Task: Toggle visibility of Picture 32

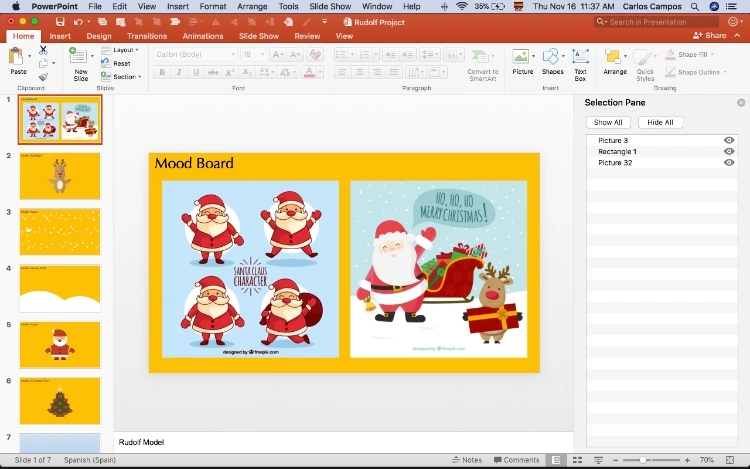Action: [x=729, y=162]
